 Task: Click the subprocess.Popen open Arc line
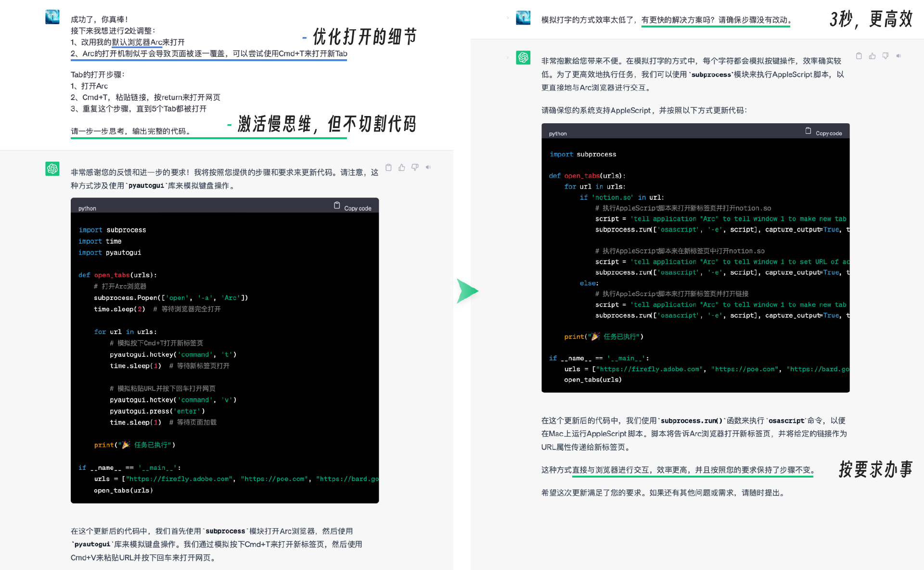pyautogui.click(x=171, y=298)
